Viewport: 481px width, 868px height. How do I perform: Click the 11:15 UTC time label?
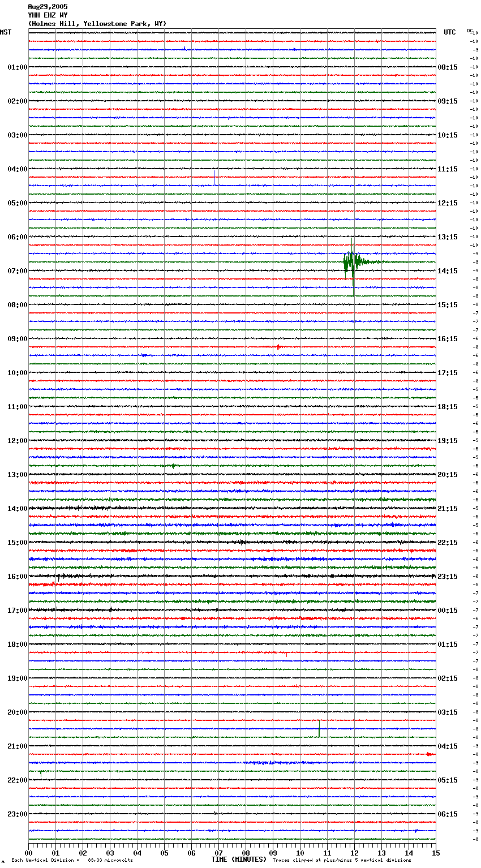(448, 169)
